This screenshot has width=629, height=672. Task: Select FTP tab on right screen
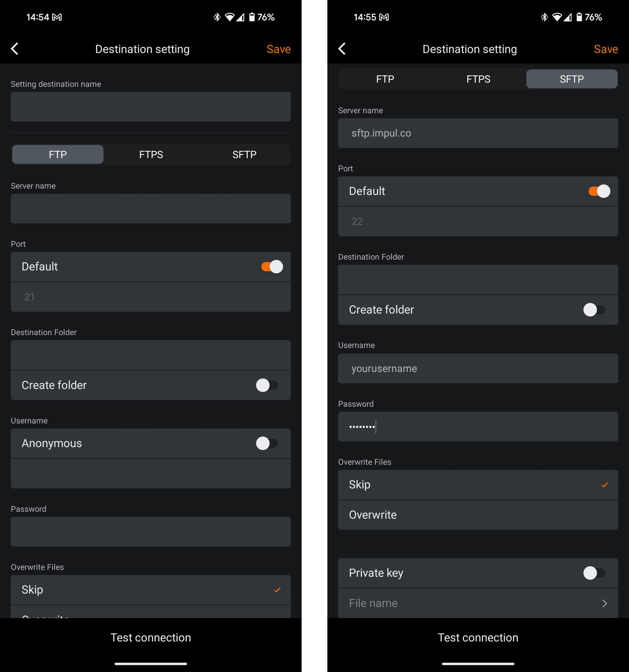pos(385,79)
